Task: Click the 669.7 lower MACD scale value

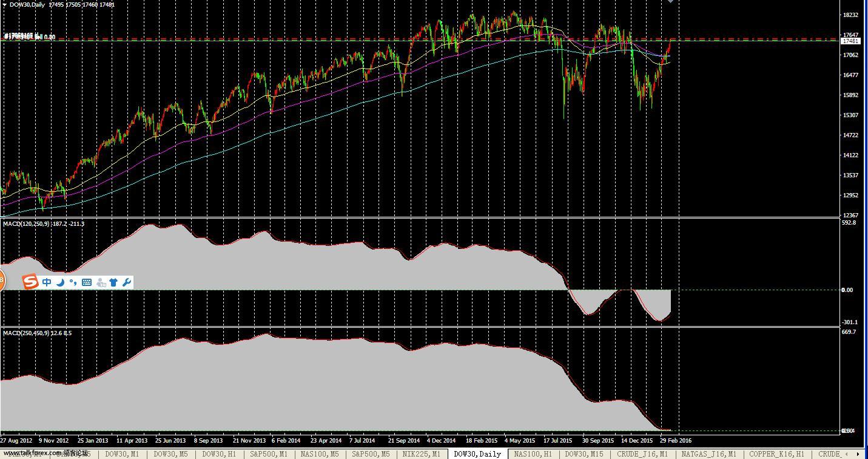Action: [x=849, y=332]
